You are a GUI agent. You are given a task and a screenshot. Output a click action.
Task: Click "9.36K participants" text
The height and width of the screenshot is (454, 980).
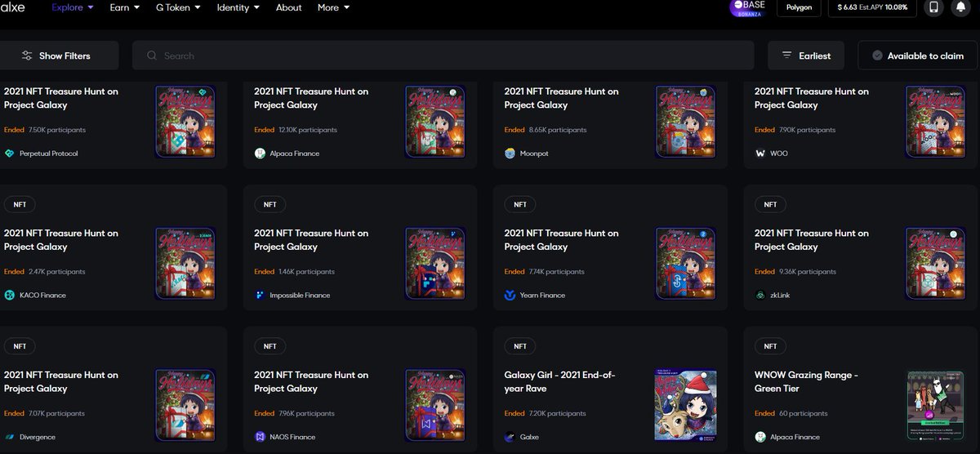808,272
